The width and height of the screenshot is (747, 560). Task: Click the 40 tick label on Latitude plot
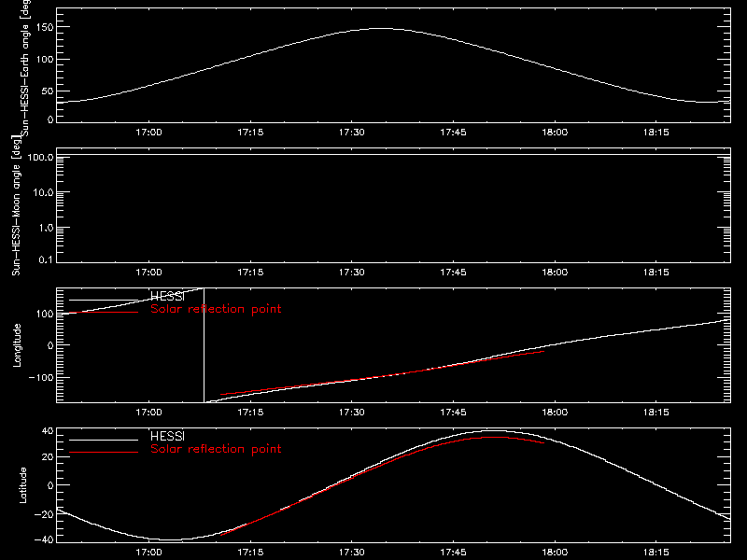(48, 431)
